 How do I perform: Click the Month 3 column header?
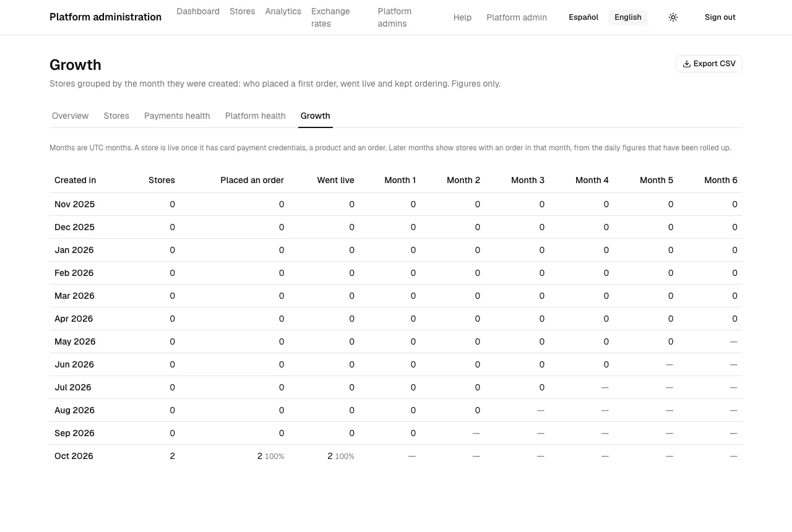(x=528, y=181)
